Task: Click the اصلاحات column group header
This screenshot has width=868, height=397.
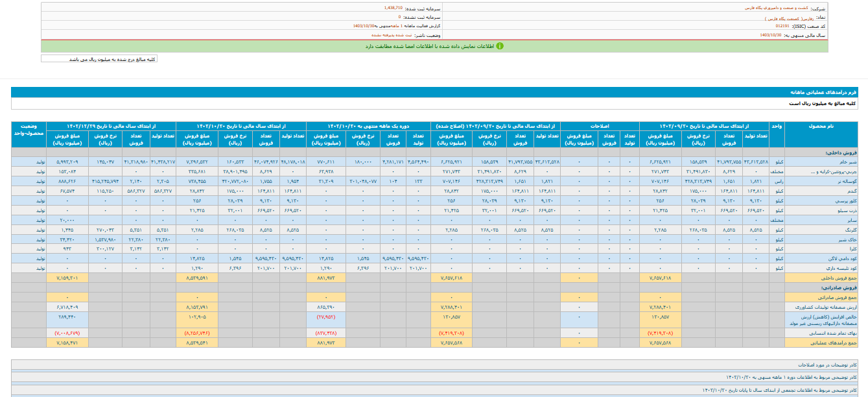Action: coord(599,126)
